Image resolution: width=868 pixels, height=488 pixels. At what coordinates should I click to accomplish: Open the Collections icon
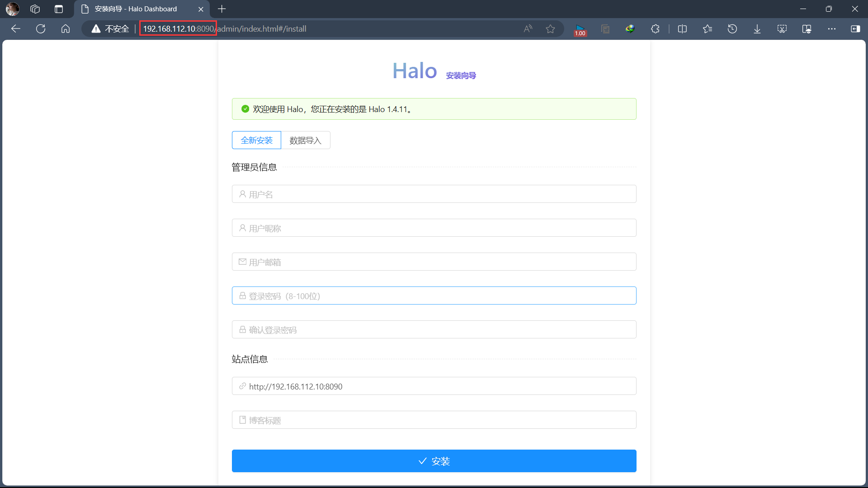[x=606, y=28]
